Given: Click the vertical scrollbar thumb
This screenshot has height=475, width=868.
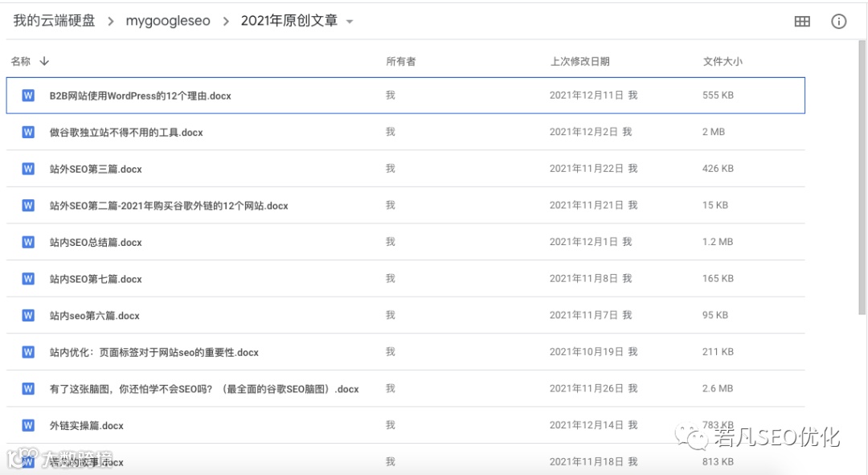Looking at the screenshot, I should pyautogui.click(x=862, y=177).
